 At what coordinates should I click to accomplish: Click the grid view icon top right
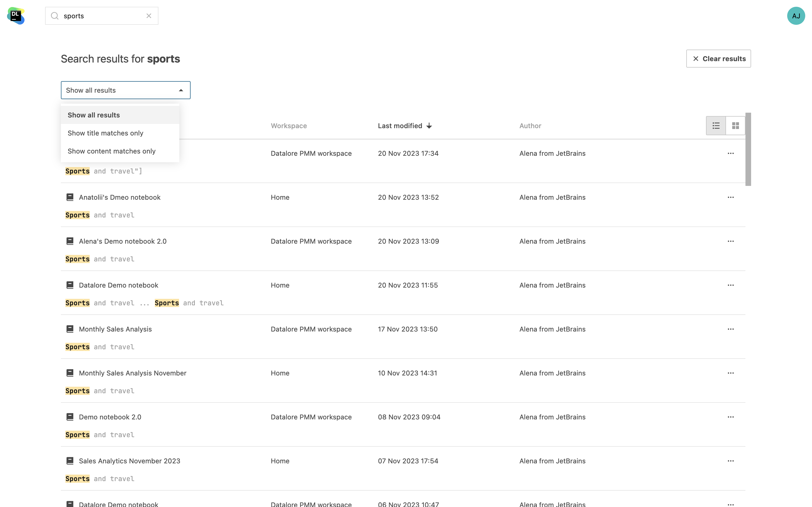tap(735, 126)
